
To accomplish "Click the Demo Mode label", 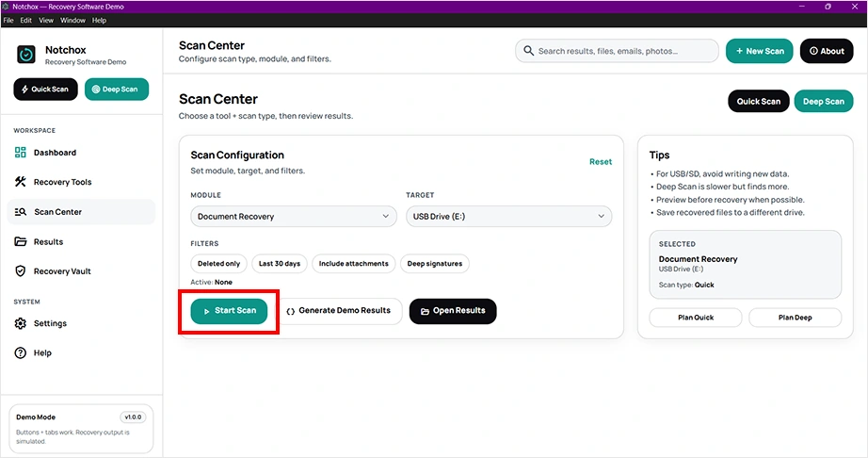I will click(x=36, y=417).
